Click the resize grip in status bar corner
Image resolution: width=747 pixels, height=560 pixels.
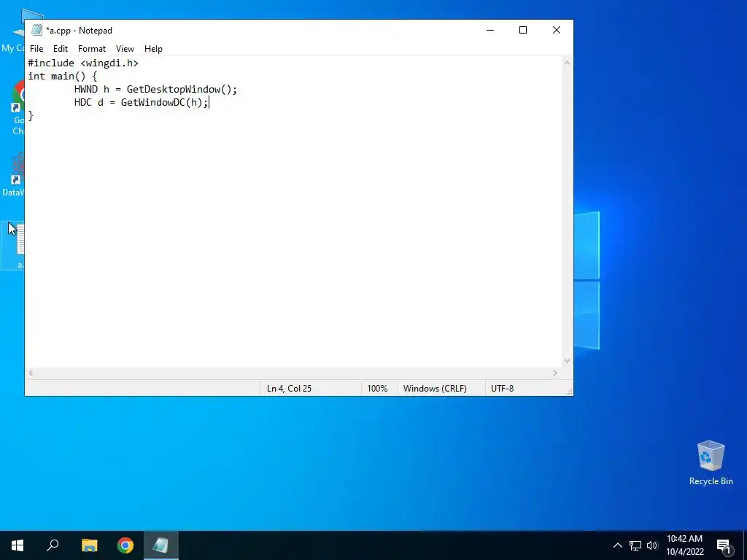point(568,391)
